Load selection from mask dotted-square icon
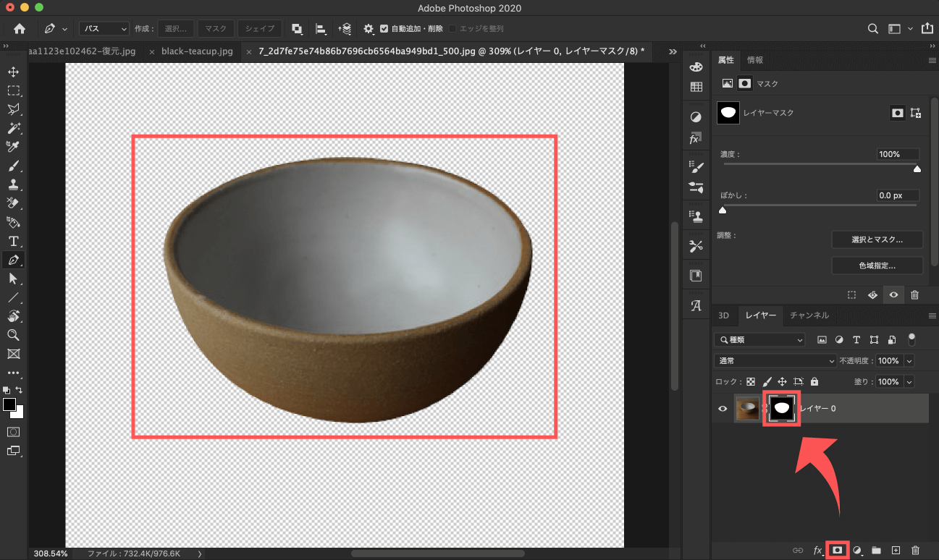The height and width of the screenshot is (560, 939). coord(852,294)
